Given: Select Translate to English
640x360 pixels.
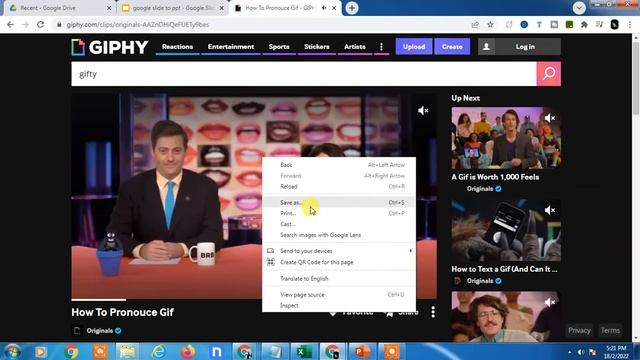Looking at the screenshot, I should (x=339, y=279).
